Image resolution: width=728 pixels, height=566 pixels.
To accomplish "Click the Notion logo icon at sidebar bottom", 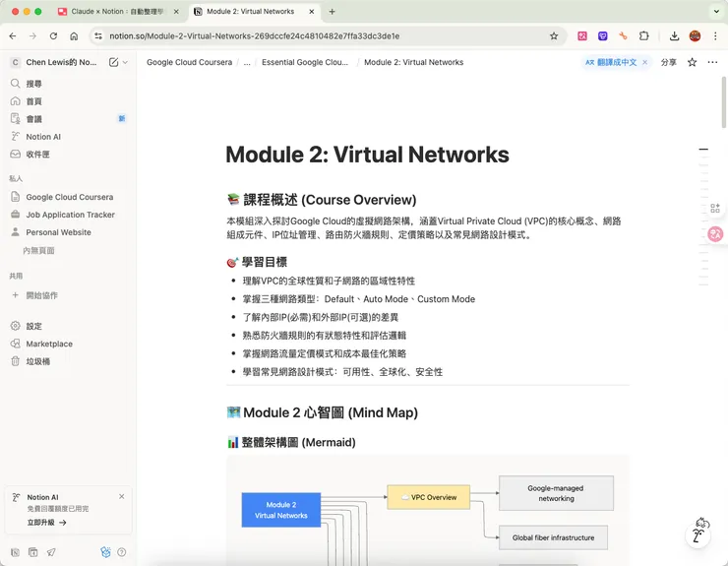I will pos(16,552).
